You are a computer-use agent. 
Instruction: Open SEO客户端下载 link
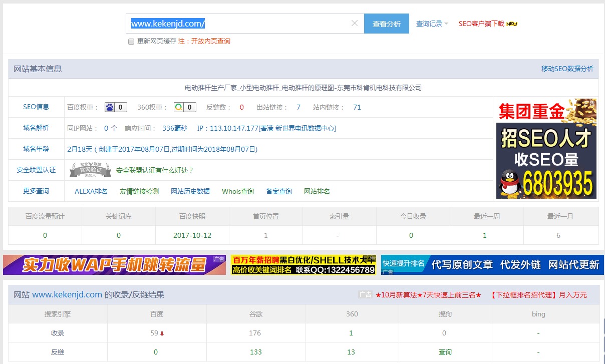481,24
